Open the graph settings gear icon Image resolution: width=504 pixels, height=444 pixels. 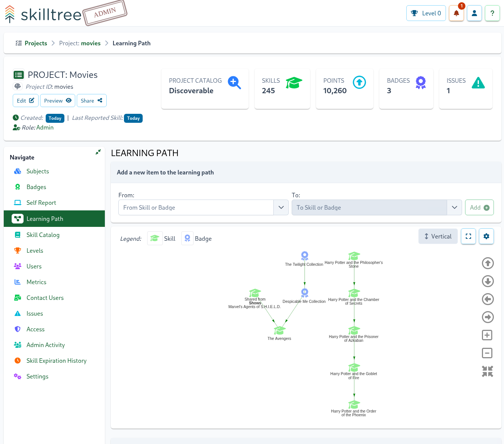[486, 236]
